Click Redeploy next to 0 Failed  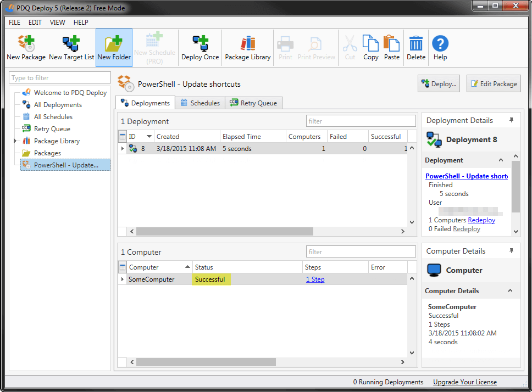tap(467, 229)
